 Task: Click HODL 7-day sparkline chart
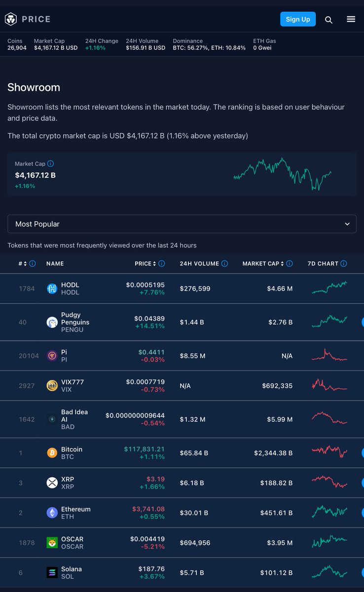[329, 288]
